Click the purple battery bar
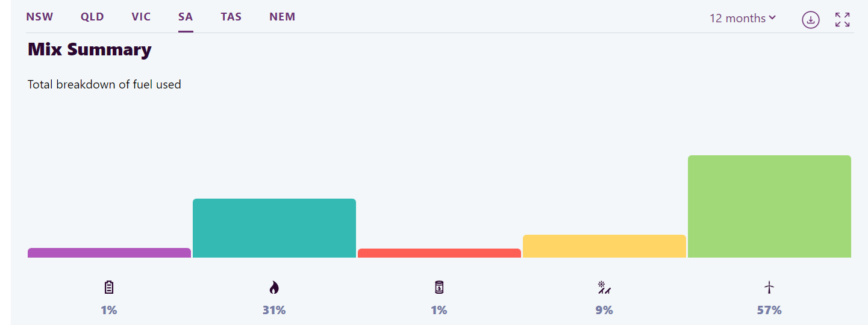This screenshot has height=325, width=868. point(109,253)
